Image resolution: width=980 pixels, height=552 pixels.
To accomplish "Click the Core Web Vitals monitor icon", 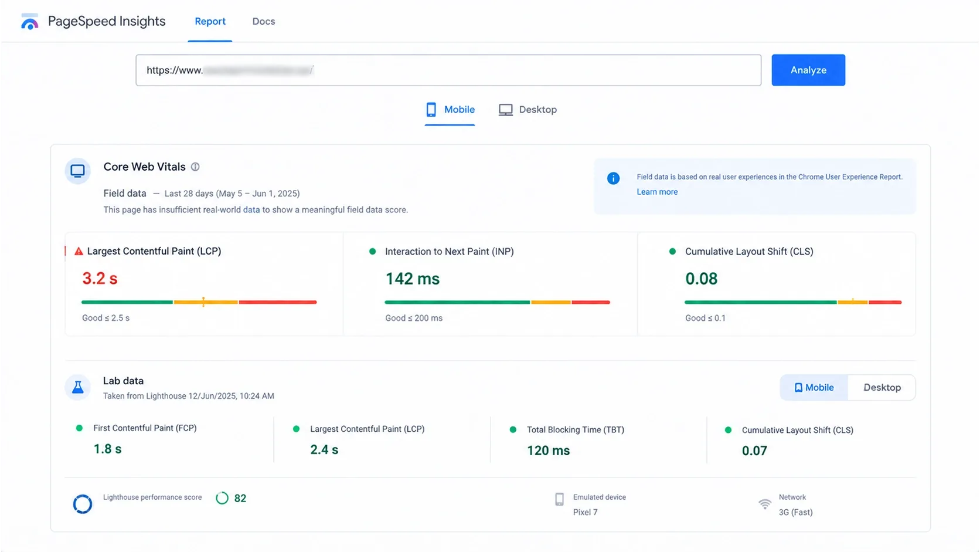I will click(x=77, y=171).
